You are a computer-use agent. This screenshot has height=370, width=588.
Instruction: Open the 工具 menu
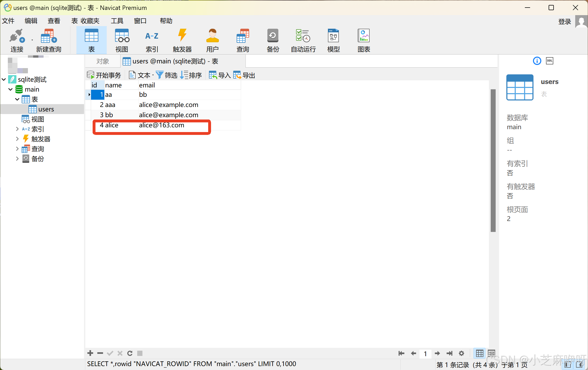(x=117, y=21)
